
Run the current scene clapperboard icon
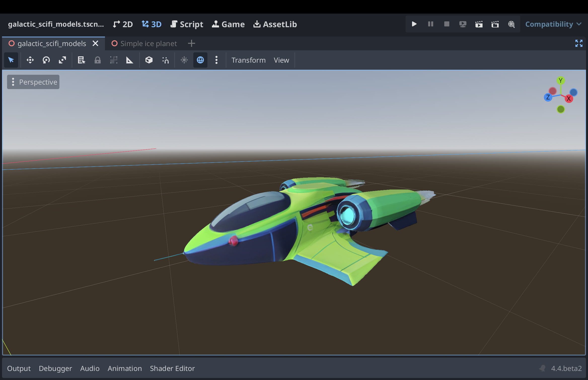479,24
